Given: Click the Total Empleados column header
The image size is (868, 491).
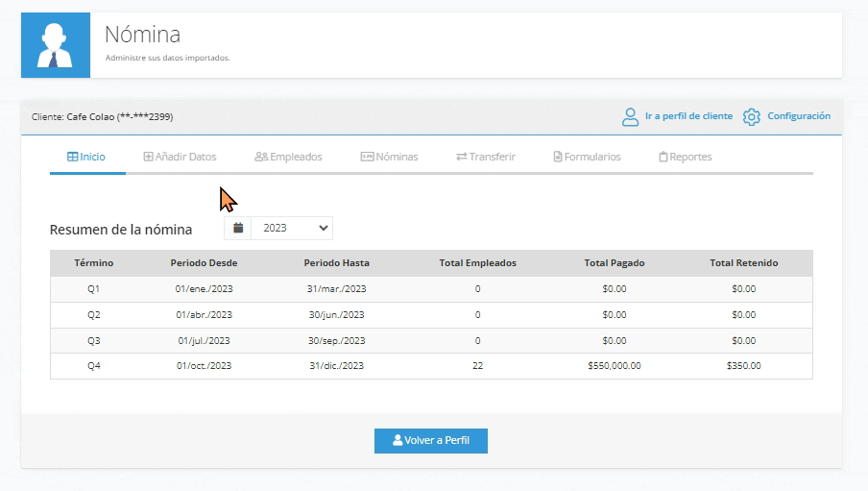Looking at the screenshot, I should pyautogui.click(x=478, y=262).
